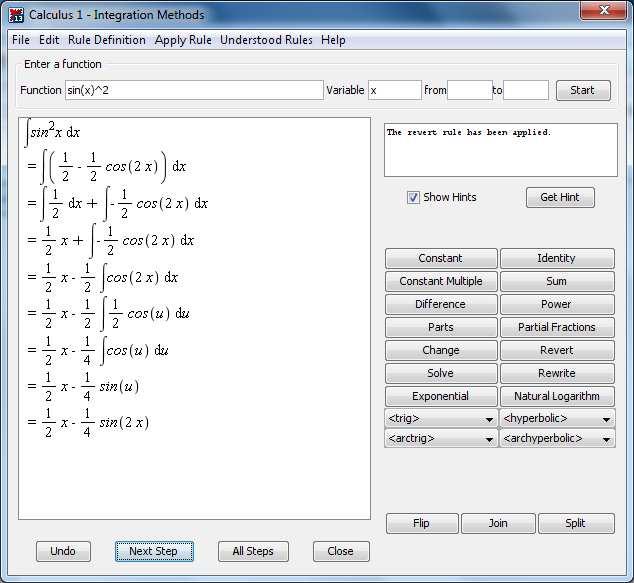This screenshot has height=583, width=634.
Task: Click the Close button at bottom
Action: pyautogui.click(x=341, y=551)
